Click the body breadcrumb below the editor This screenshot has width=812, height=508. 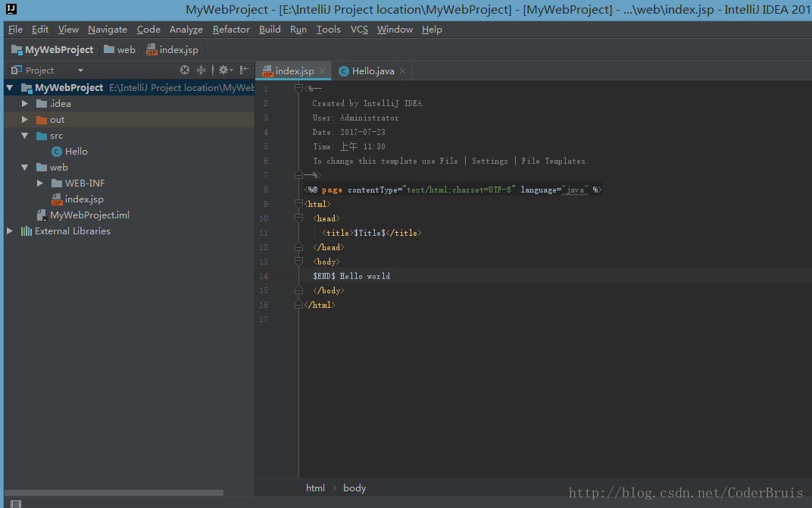tap(354, 488)
